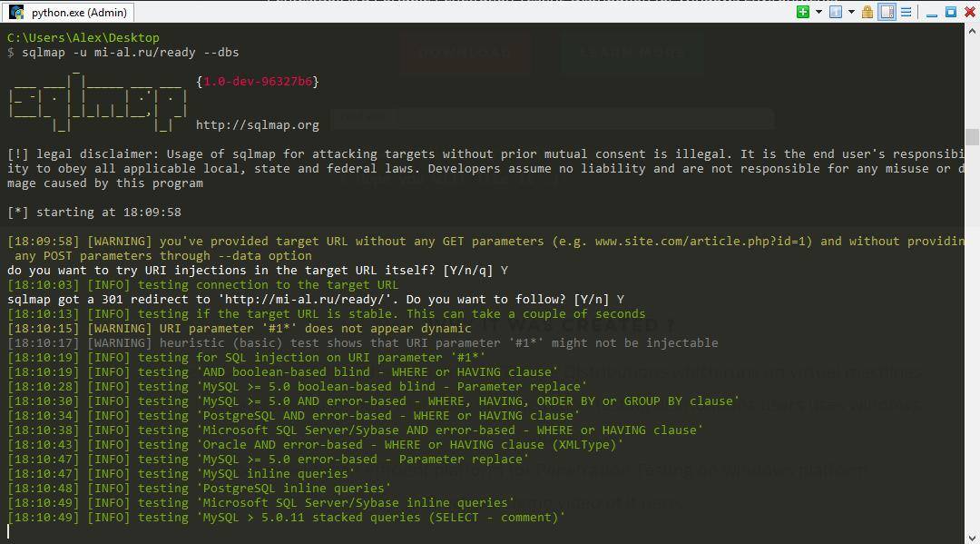
Task: Click the padlock lock icon
Action: pos(867,12)
